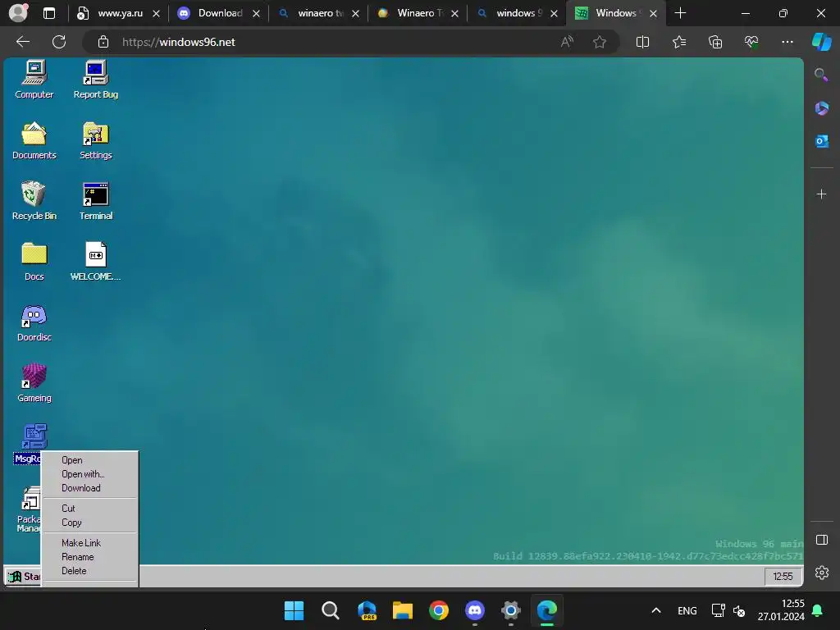Open sidebar settings gear

point(821,573)
